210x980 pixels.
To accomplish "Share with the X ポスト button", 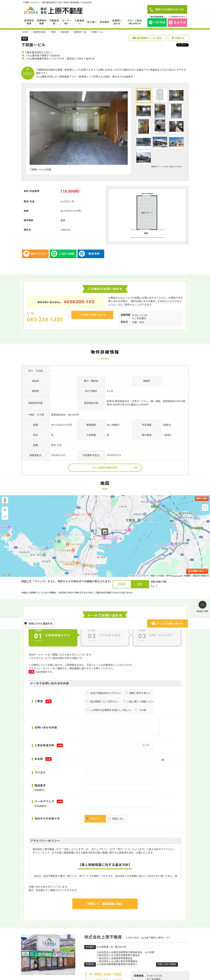I will (182, 45).
